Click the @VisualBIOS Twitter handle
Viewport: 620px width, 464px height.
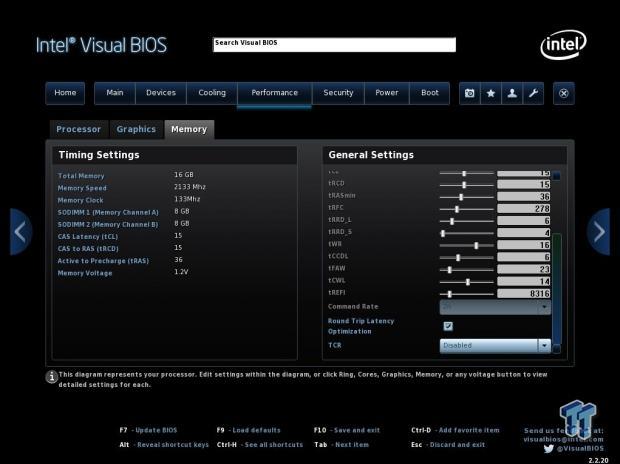tap(580, 449)
